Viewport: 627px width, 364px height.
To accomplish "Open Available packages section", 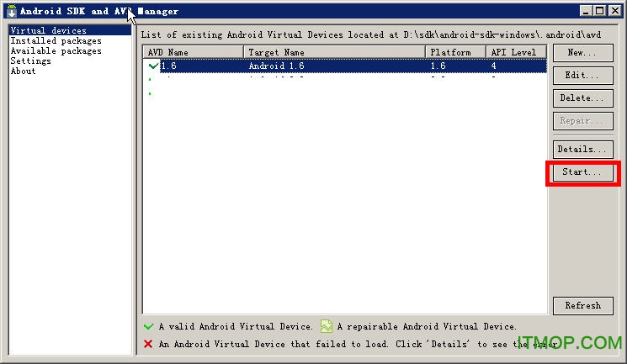I will click(x=56, y=50).
